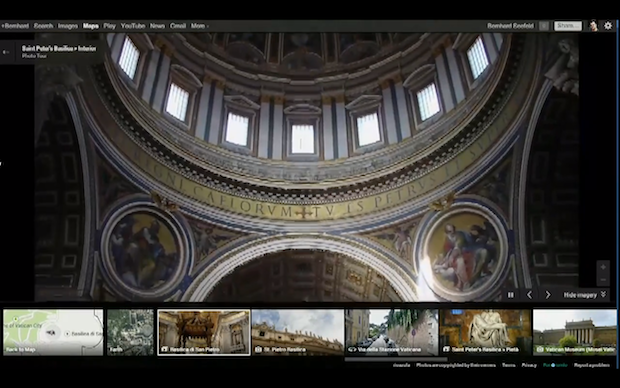Click the thumbnail strip horizontal scrollbar
This screenshot has height=388, width=620.
pos(396,360)
